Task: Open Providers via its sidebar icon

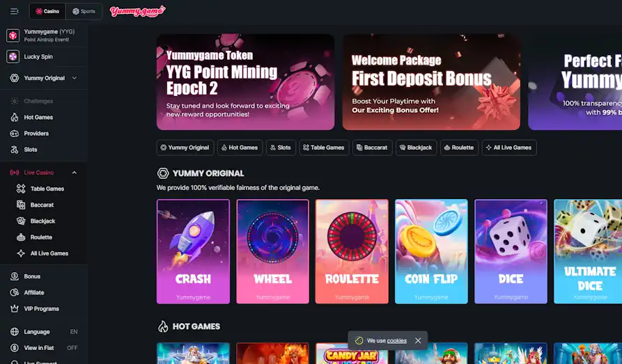Action: point(15,134)
